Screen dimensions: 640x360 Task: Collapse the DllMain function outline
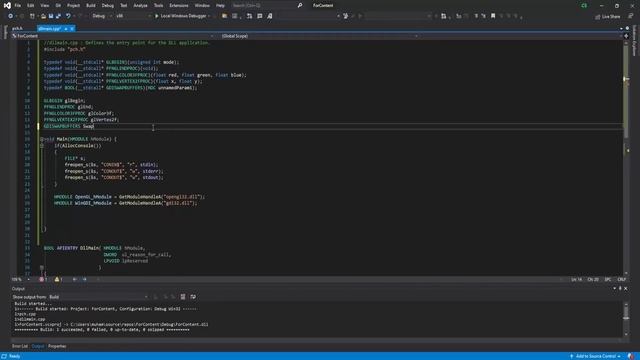click(x=42, y=268)
